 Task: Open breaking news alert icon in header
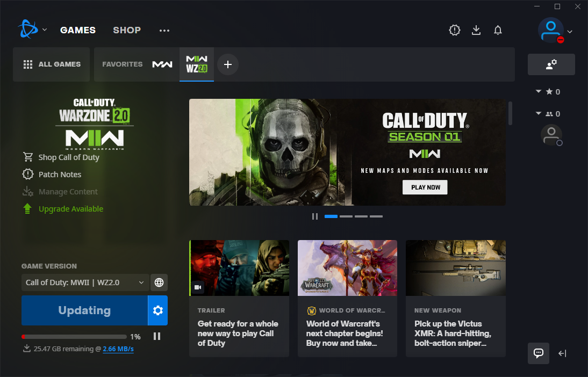click(x=455, y=30)
